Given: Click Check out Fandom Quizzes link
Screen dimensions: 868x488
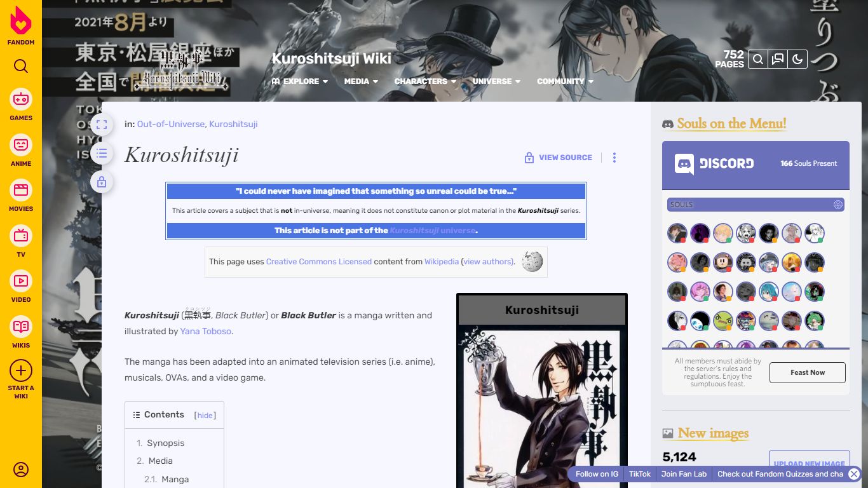Looking at the screenshot, I should click(780, 474).
